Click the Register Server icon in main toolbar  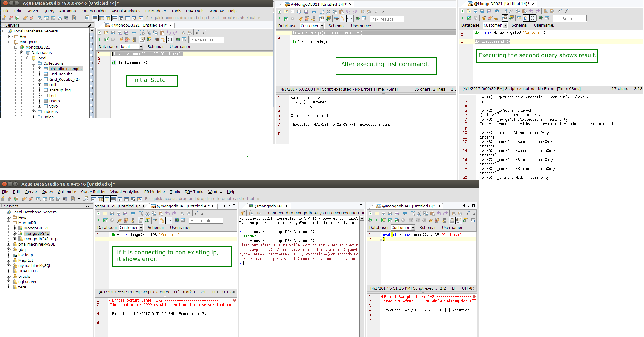4,18
